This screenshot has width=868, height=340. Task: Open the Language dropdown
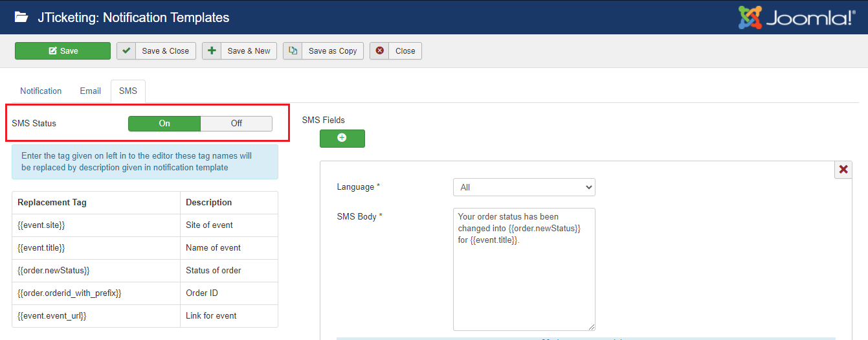pos(524,187)
